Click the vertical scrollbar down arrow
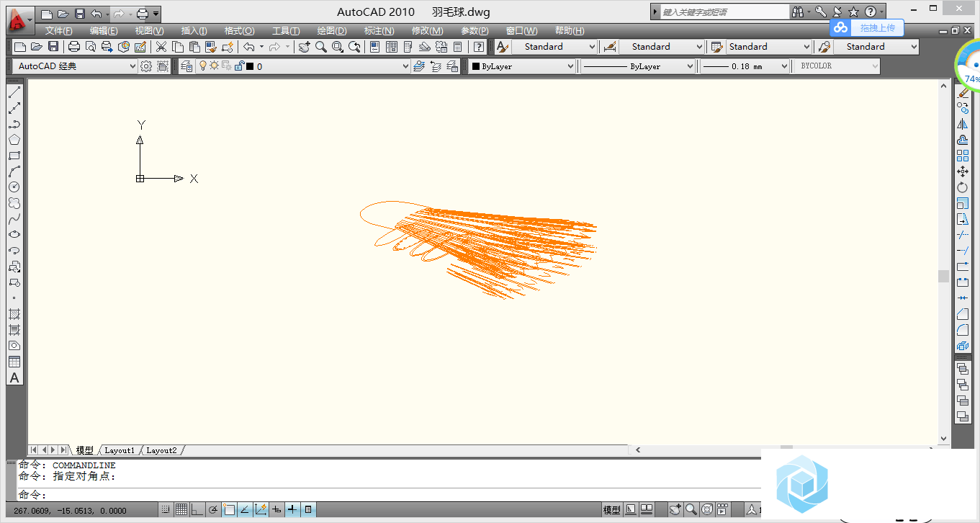Viewport: 980px width, 523px height. pyautogui.click(x=944, y=438)
